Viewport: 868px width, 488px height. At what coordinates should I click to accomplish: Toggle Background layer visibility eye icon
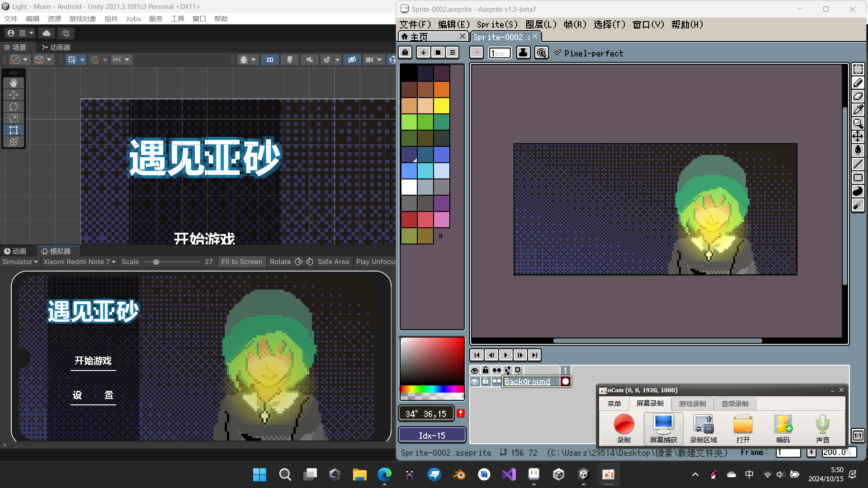tap(474, 381)
